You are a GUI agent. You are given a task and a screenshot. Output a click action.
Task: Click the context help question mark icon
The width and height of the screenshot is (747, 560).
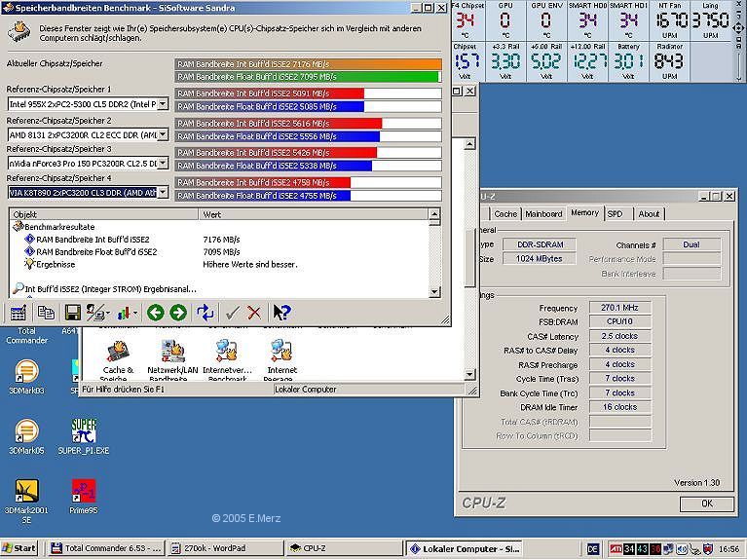tap(281, 313)
